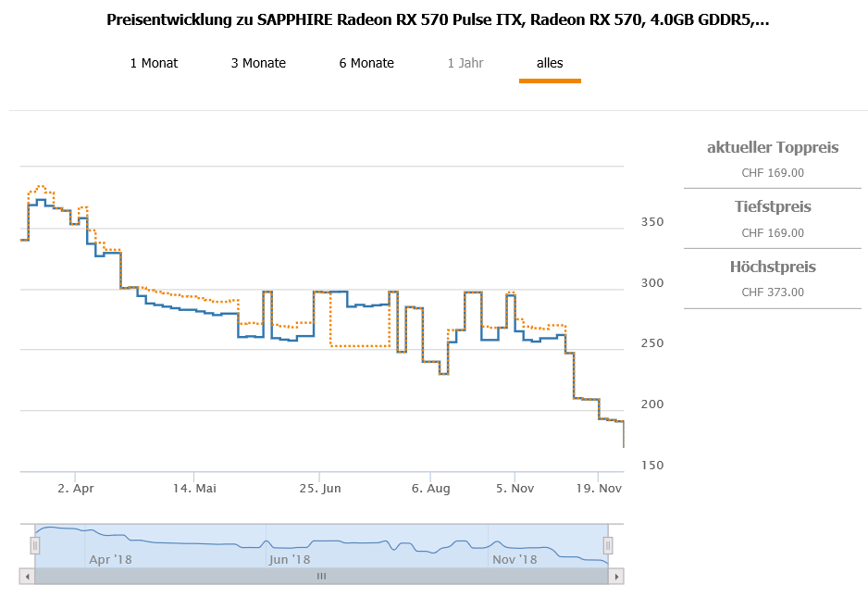Click the Höchstpreis CHF 373.00 value
868x597 pixels.
coord(773,292)
